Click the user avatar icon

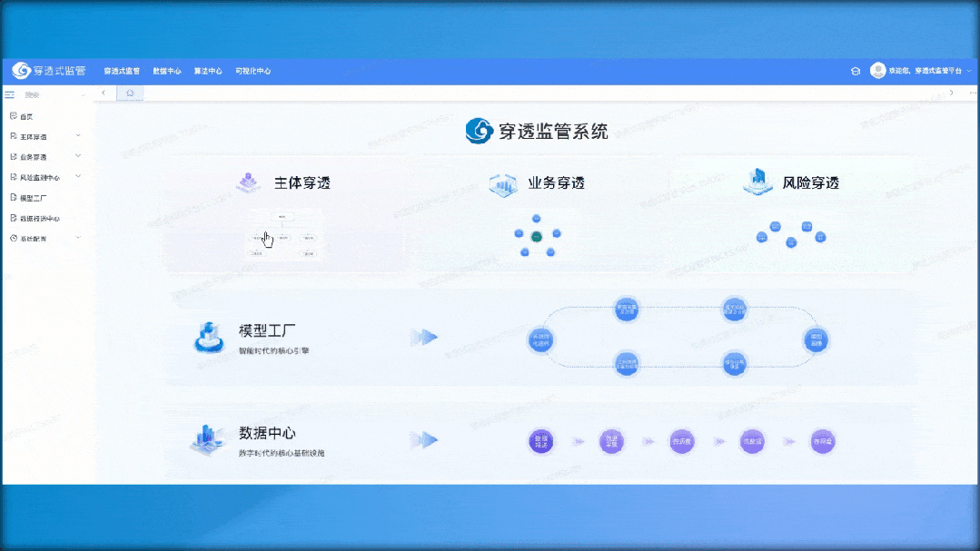pos(877,71)
